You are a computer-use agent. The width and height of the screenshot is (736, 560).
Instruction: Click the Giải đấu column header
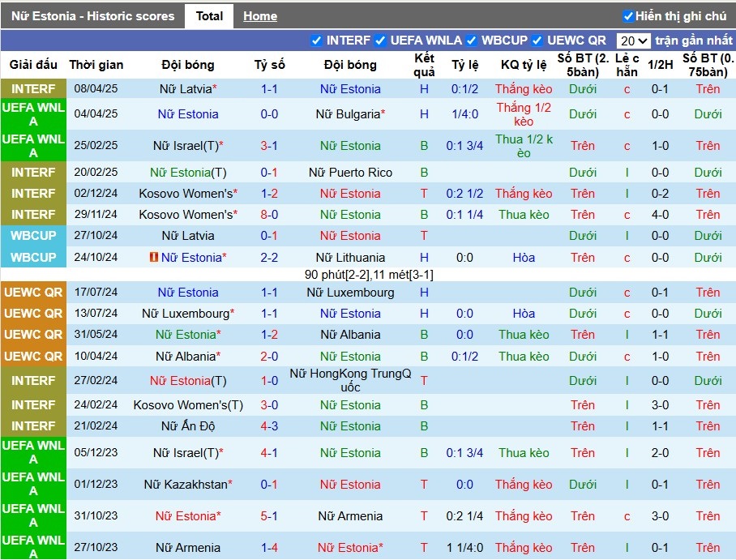33,65
